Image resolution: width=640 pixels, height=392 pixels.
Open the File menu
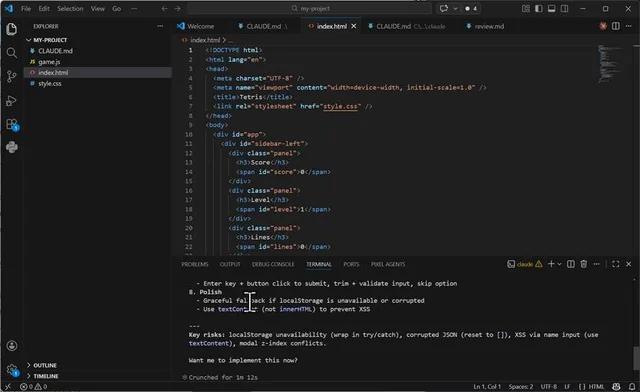click(x=26, y=9)
